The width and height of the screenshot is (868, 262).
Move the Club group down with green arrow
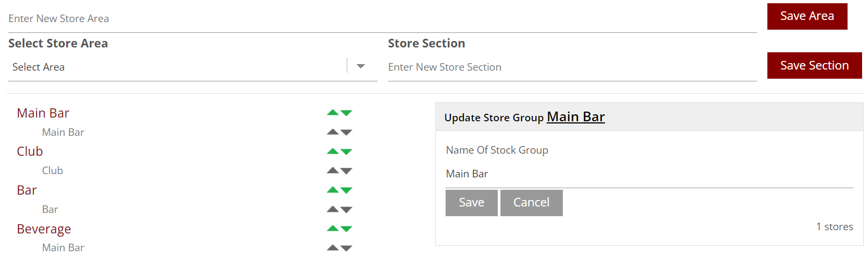point(347,151)
